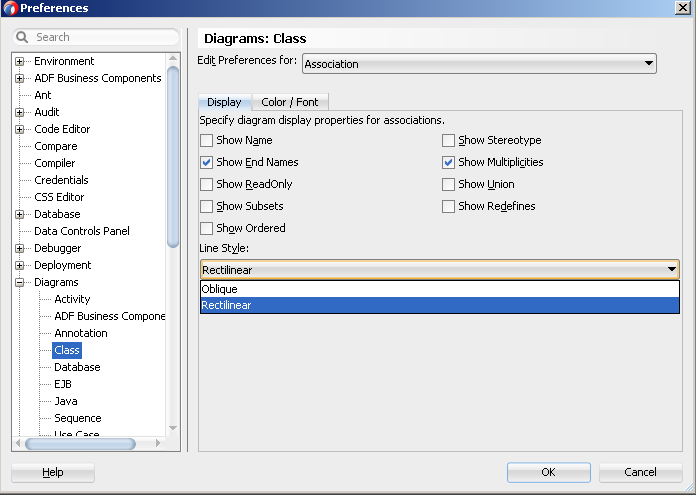Click the Line Style combo box
The image size is (696, 495).
[x=440, y=269]
